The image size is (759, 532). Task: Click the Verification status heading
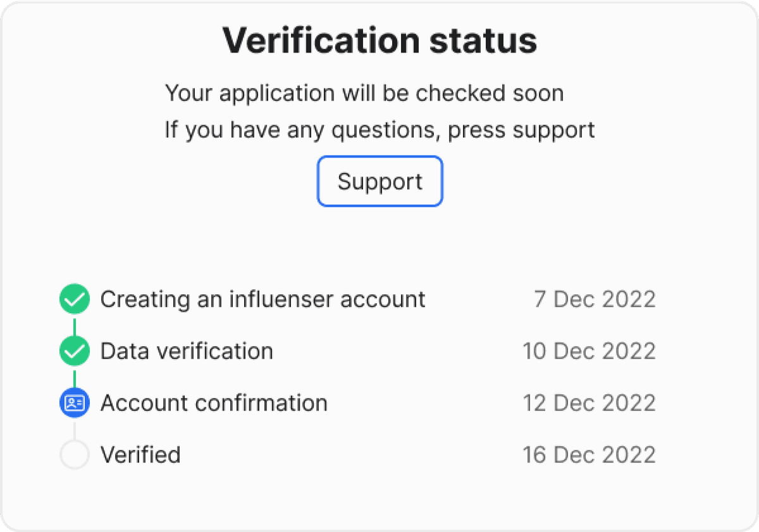pos(379,40)
